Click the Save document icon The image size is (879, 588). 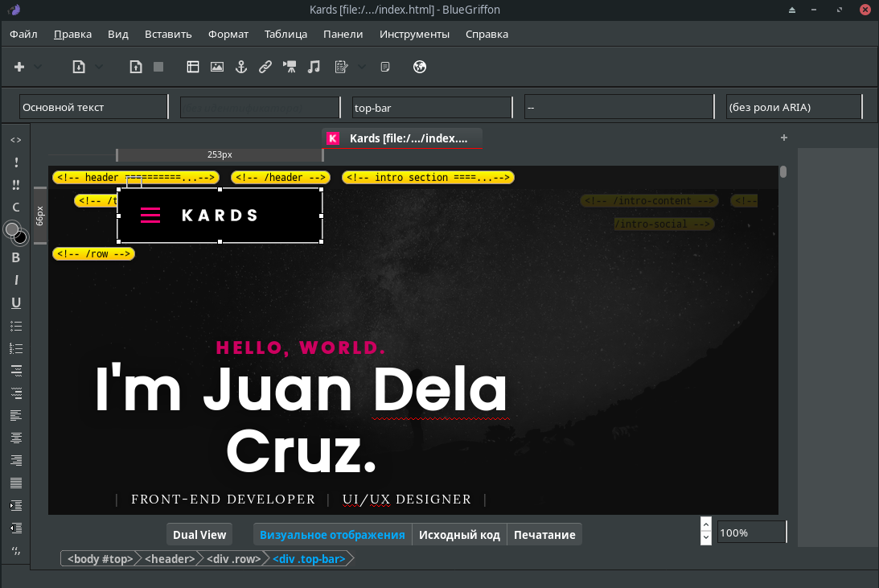point(136,67)
